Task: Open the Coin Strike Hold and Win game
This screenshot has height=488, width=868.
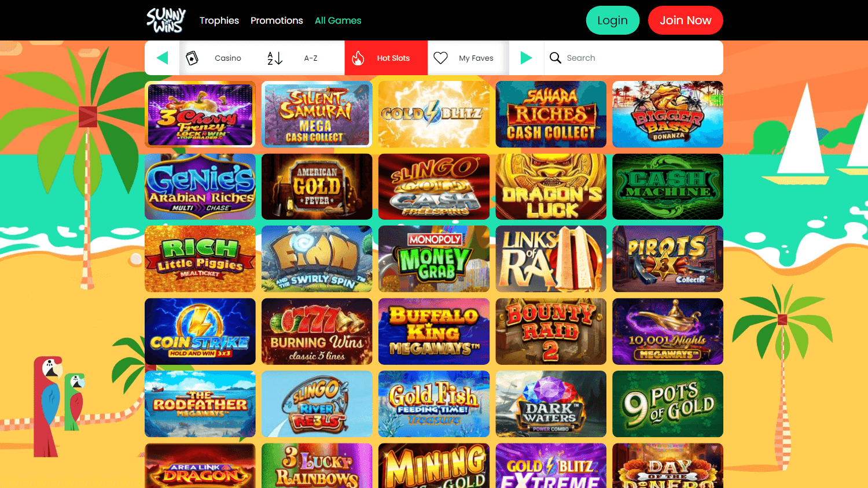Action: (200, 331)
